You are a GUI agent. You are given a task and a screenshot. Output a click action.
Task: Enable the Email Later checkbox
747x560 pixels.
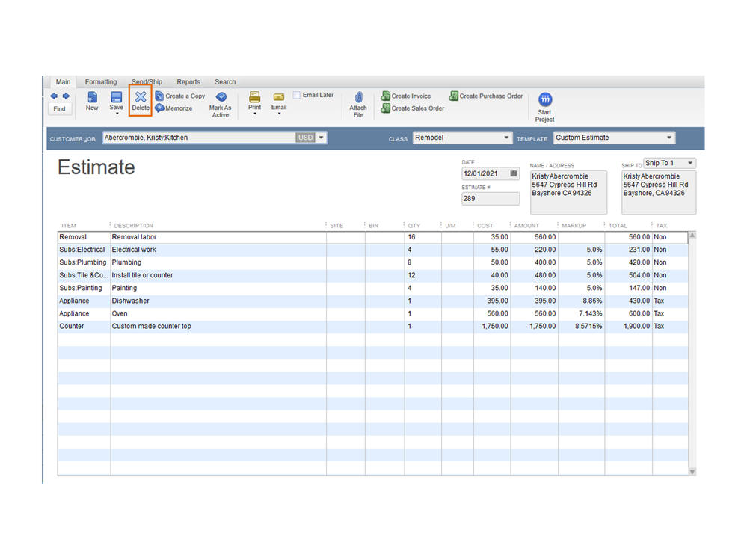[x=297, y=96]
